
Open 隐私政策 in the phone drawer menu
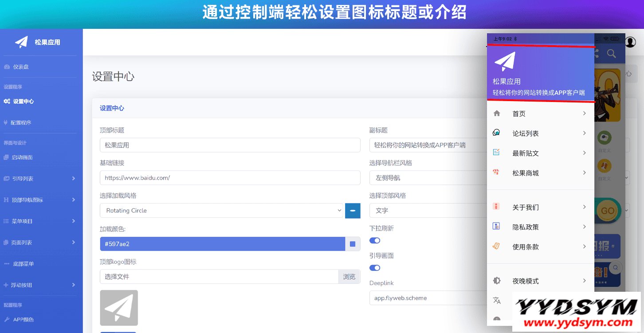pyautogui.click(x=540, y=227)
